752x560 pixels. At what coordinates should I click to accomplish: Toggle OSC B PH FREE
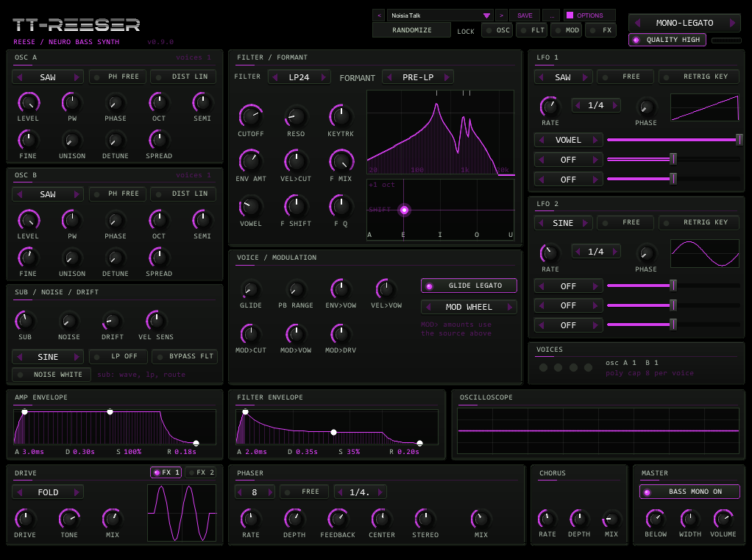click(118, 194)
